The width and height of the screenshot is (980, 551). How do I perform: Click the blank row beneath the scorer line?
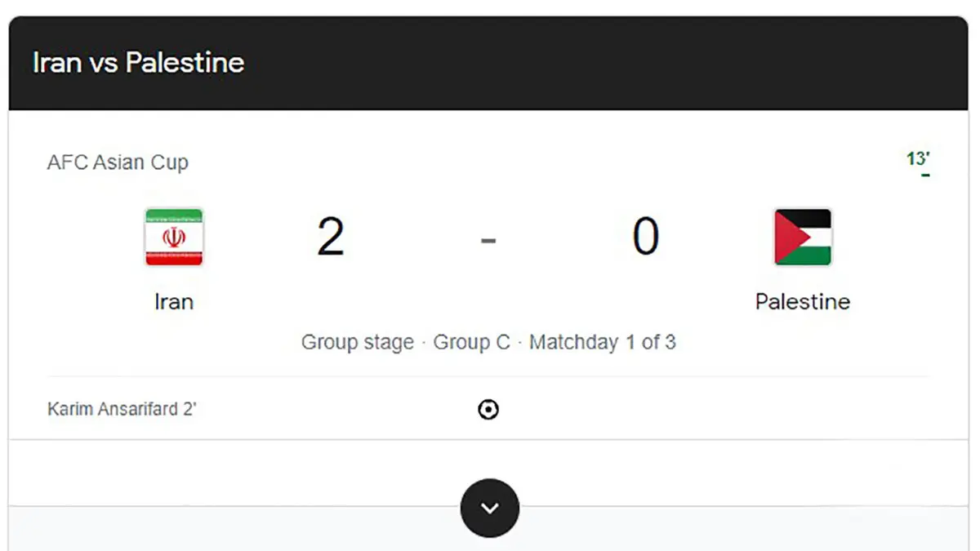[245, 472]
